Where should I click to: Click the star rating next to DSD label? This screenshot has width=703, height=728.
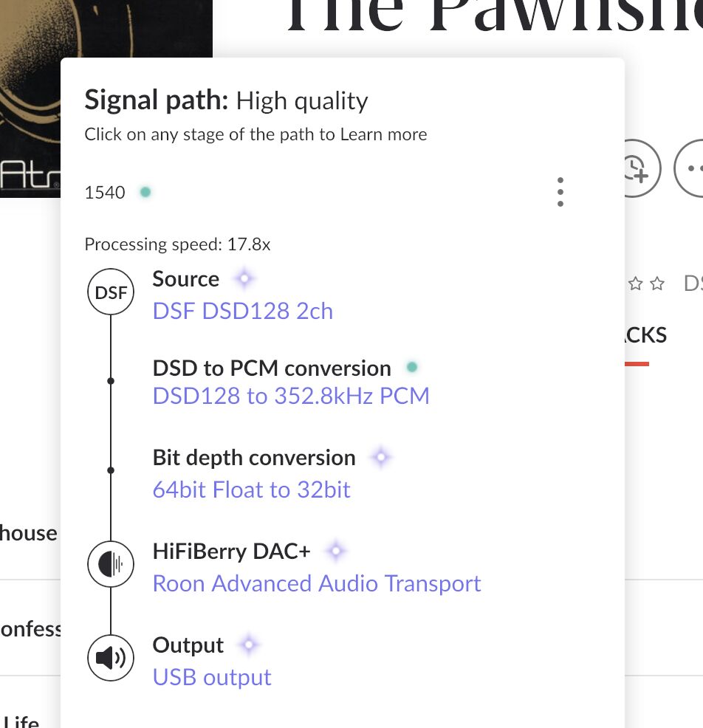[x=645, y=284]
